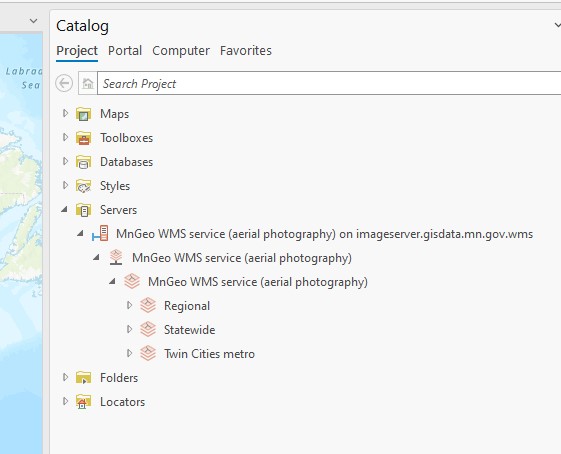Viewport: 561px width, 454px height.
Task: Expand the Maps node
Action: tap(65, 113)
